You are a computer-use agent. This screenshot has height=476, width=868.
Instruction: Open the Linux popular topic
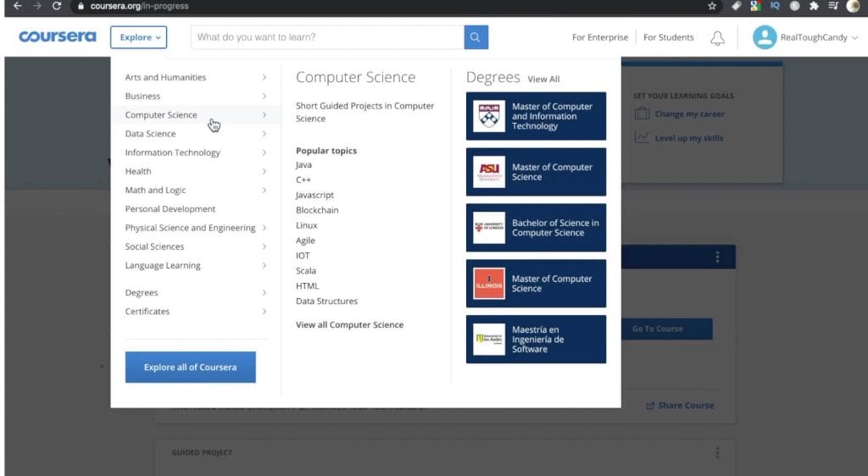click(307, 225)
